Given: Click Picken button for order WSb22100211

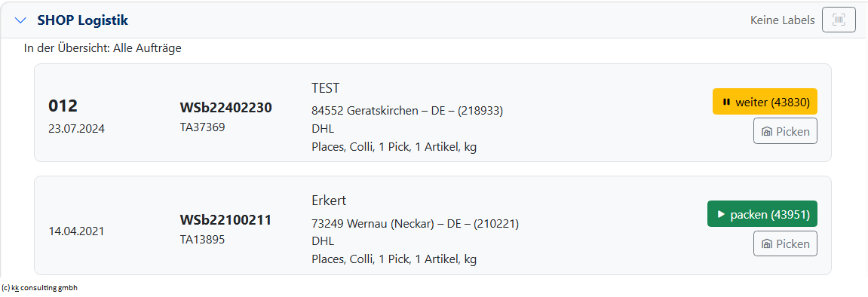Looking at the screenshot, I should coord(785,244).
